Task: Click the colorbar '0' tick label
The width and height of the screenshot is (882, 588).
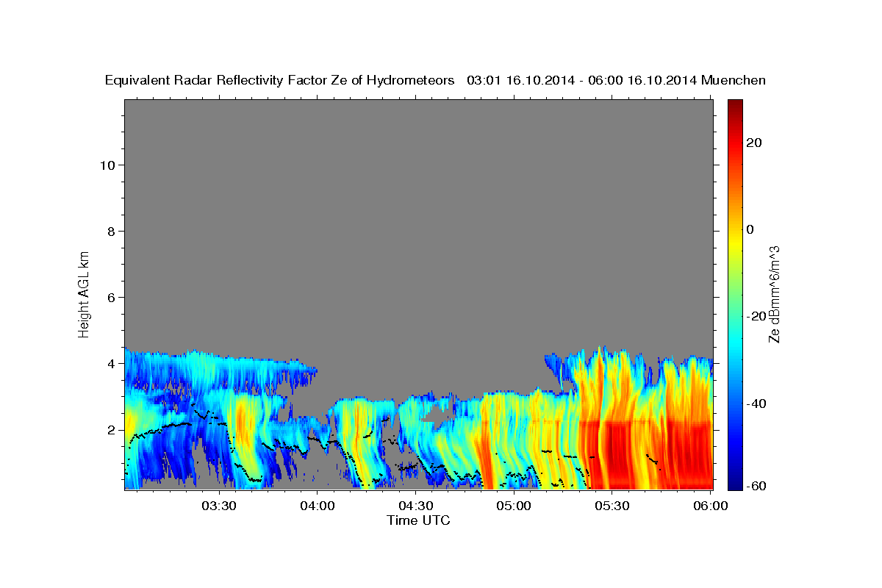Action: point(750,229)
